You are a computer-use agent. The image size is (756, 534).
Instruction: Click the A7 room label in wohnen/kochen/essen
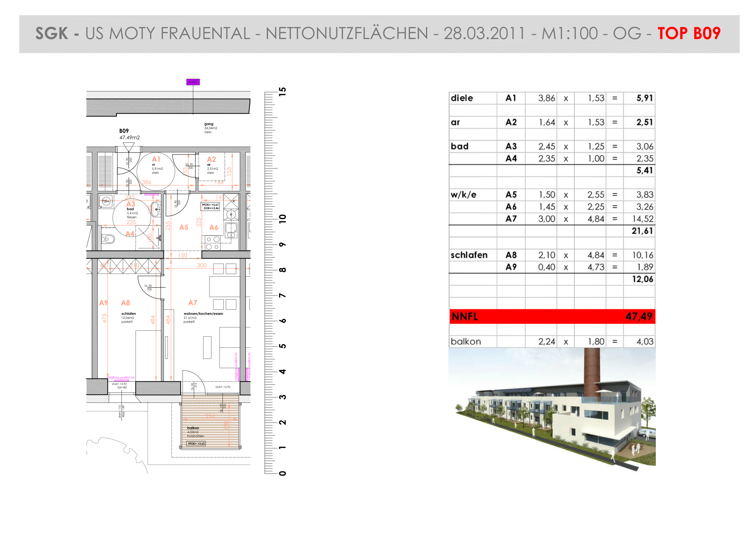193,303
